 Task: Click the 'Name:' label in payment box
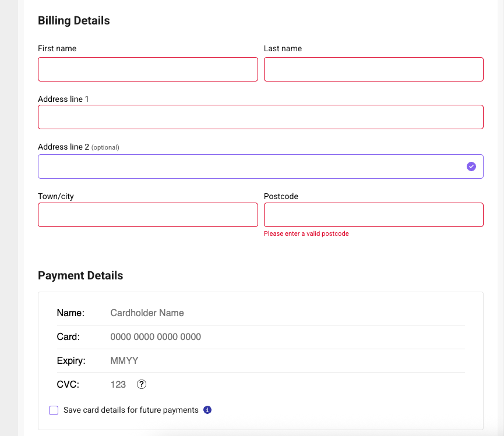point(71,313)
